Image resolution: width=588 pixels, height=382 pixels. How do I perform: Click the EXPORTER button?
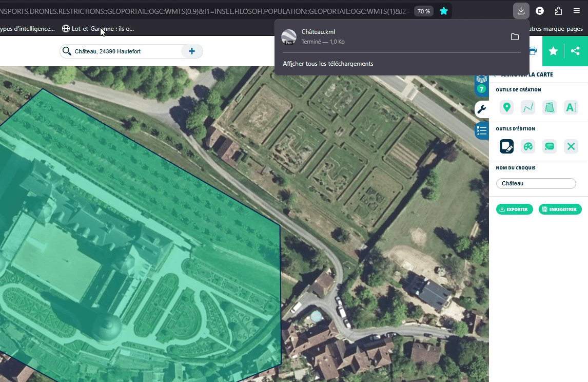[514, 209]
